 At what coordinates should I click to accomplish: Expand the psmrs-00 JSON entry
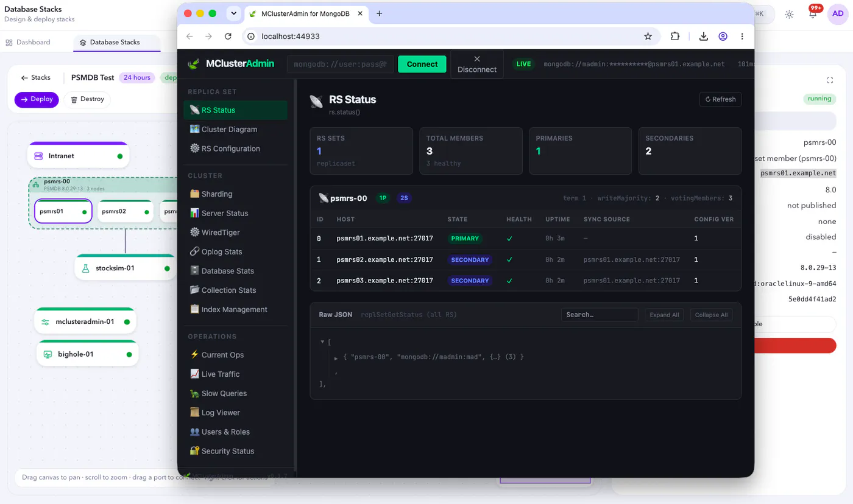click(336, 358)
